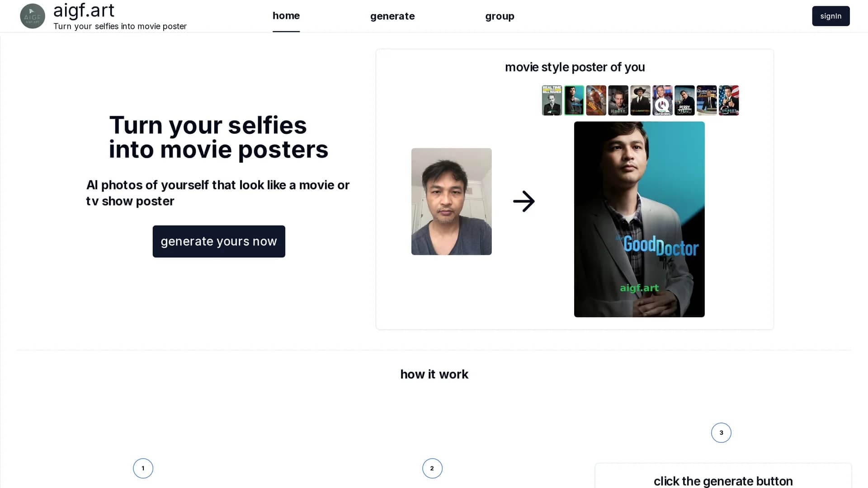Select the Questions quiz show poster thumbnail
This screenshot has width=868, height=488.
click(x=707, y=100)
